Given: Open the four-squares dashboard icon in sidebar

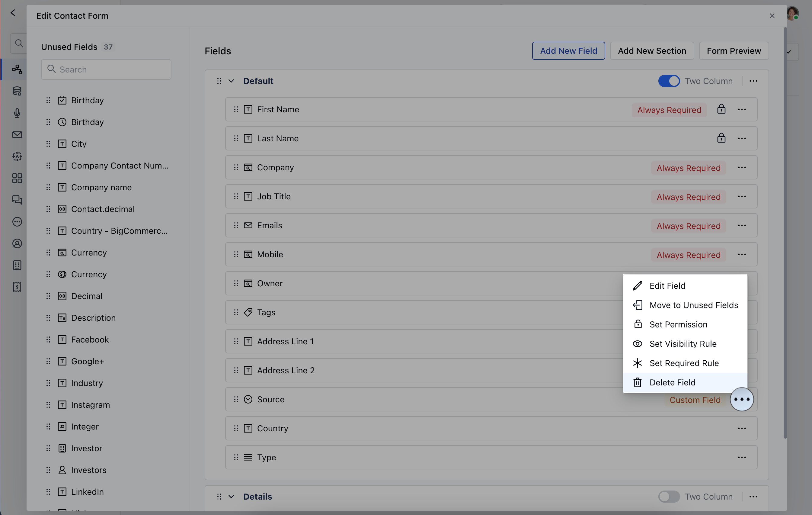Looking at the screenshot, I should click(x=17, y=178).
